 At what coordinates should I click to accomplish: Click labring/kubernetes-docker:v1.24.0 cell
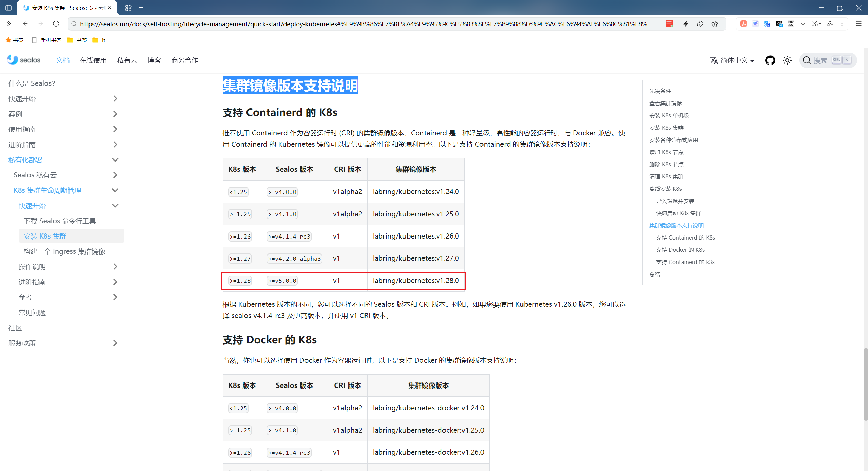(x=428, y=408)
